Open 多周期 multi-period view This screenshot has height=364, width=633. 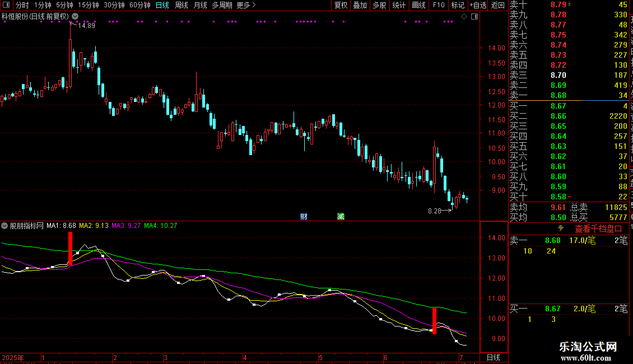coord(222,5)
